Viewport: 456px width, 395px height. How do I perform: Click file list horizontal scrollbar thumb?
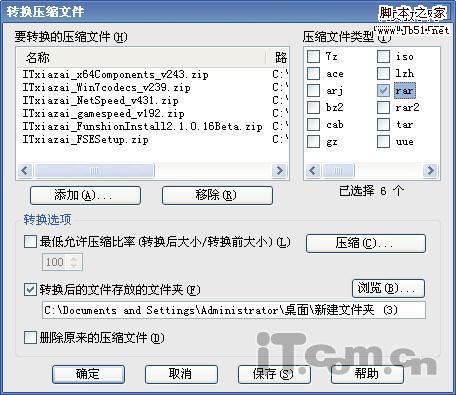[94, 171]
